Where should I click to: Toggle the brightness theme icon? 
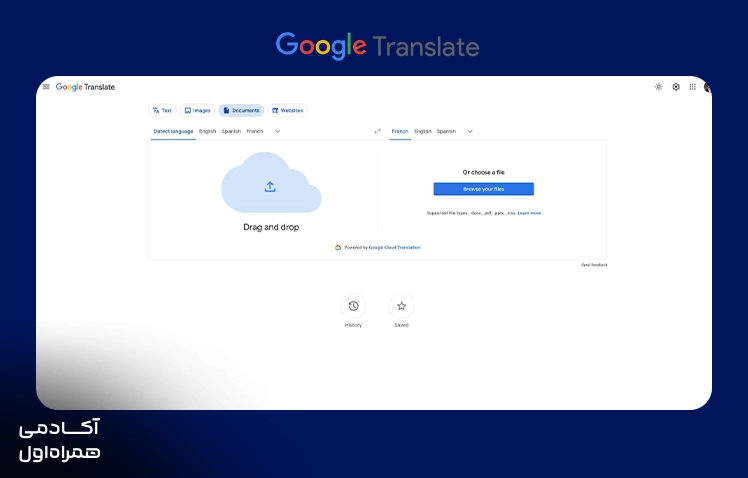(x=658, y=87)
